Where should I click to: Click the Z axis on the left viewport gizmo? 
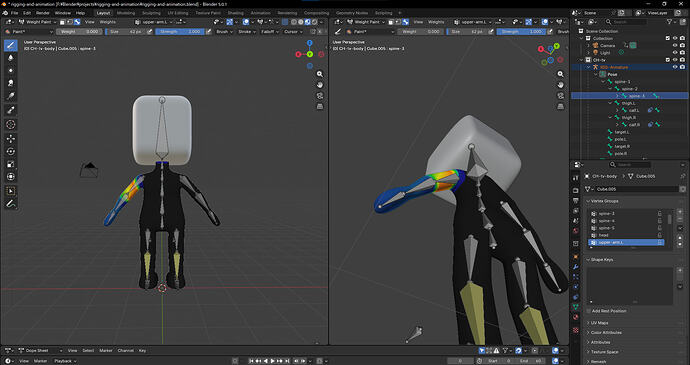[x=310, y=43]
